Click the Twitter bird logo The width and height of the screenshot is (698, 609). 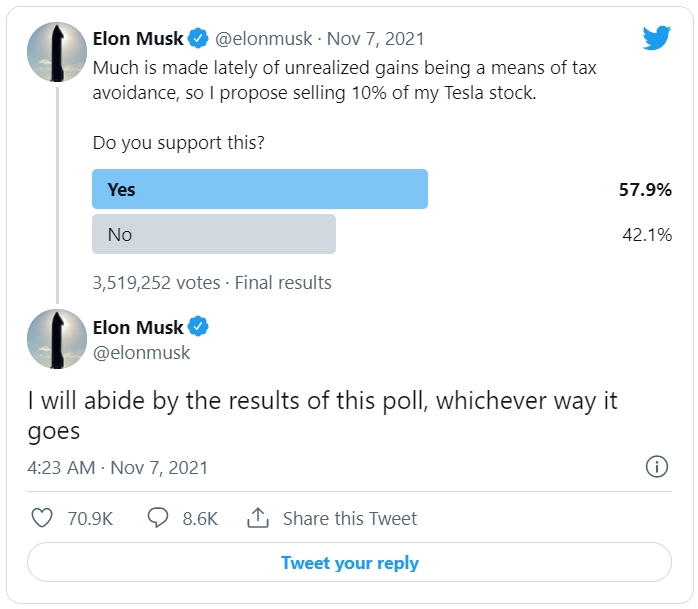pyautogui.click(x=657, y=38)
